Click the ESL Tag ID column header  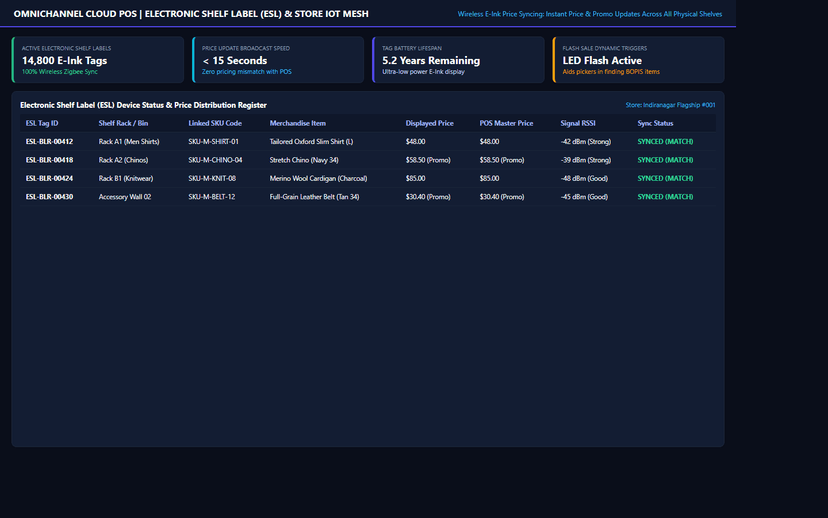[x=42, y=123]
